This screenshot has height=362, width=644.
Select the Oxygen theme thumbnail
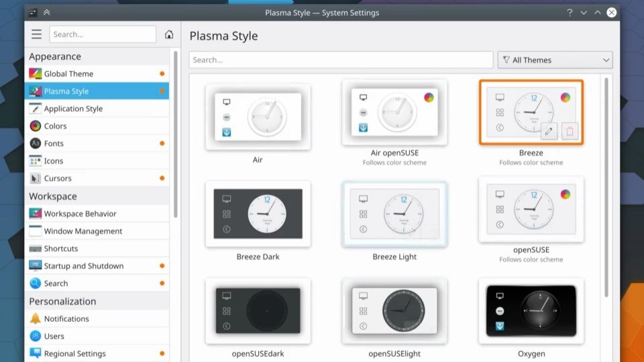tap(531, 310)
